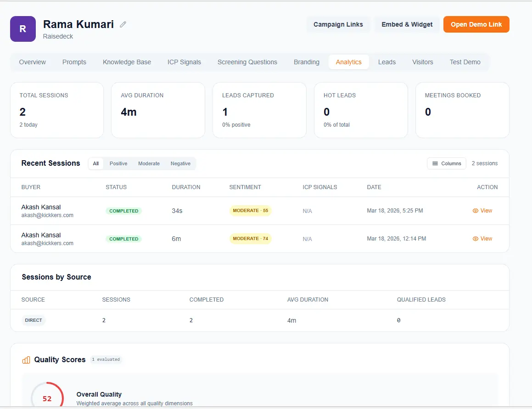532x409 pixels.
Task: Click the SOURCE column header
Action: coord(33,300)
